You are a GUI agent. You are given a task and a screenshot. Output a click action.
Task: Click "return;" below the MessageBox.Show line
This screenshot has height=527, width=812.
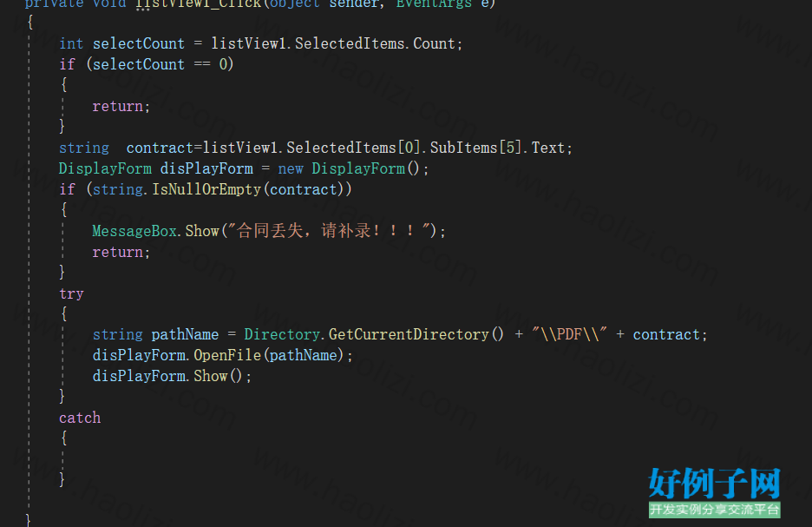[x=121, y=253]
